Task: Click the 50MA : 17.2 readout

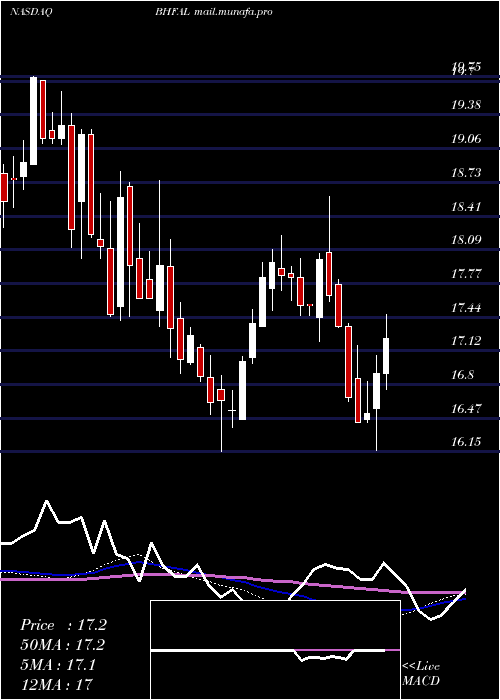Action: click(63, 645)
